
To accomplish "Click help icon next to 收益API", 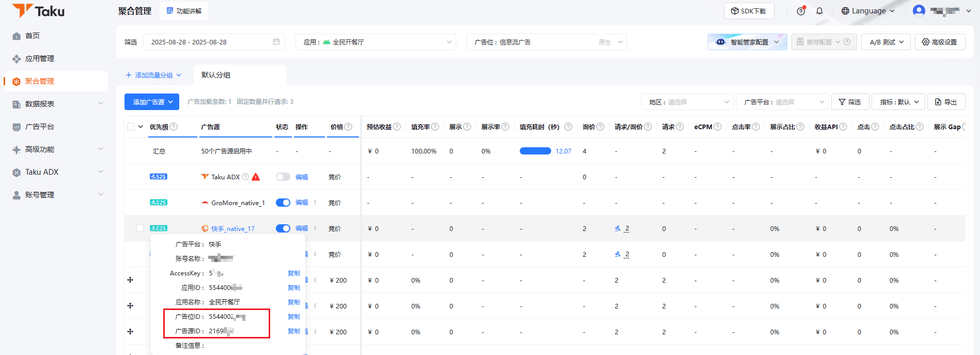I will (843, 127).
